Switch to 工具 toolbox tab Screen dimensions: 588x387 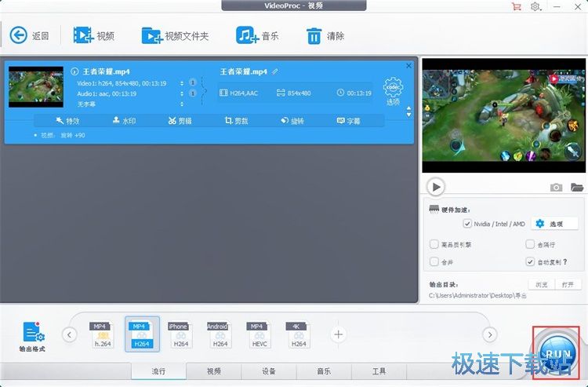[x=379, y=371]
